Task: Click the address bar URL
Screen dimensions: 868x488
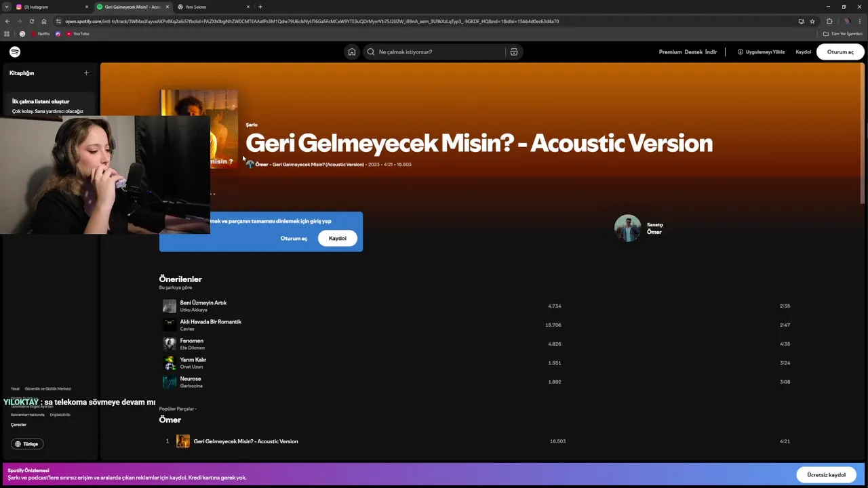Action: pos(312,21)
